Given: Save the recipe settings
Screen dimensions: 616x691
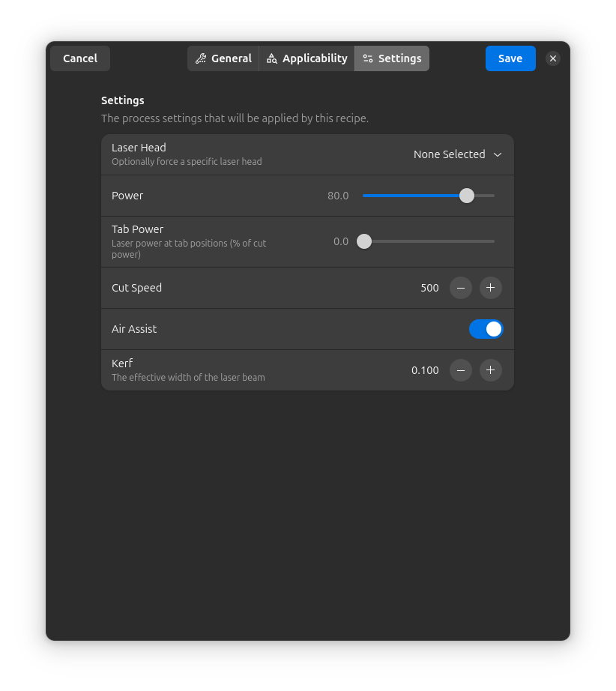Looking at the screenshot, I should click(510, 58).
